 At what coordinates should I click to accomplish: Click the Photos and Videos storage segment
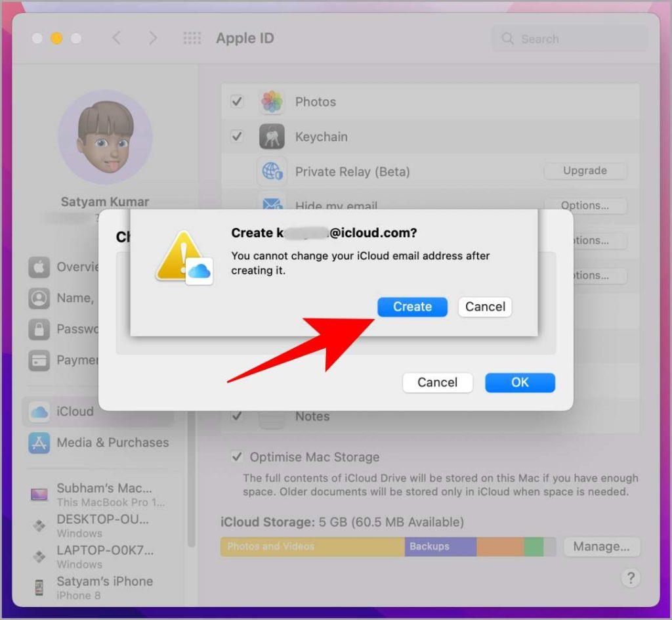pyautogui.click(x=312, y=546)
